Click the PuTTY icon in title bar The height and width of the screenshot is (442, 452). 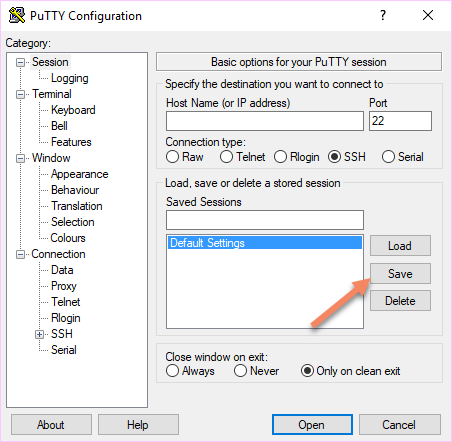coord(17,15)
